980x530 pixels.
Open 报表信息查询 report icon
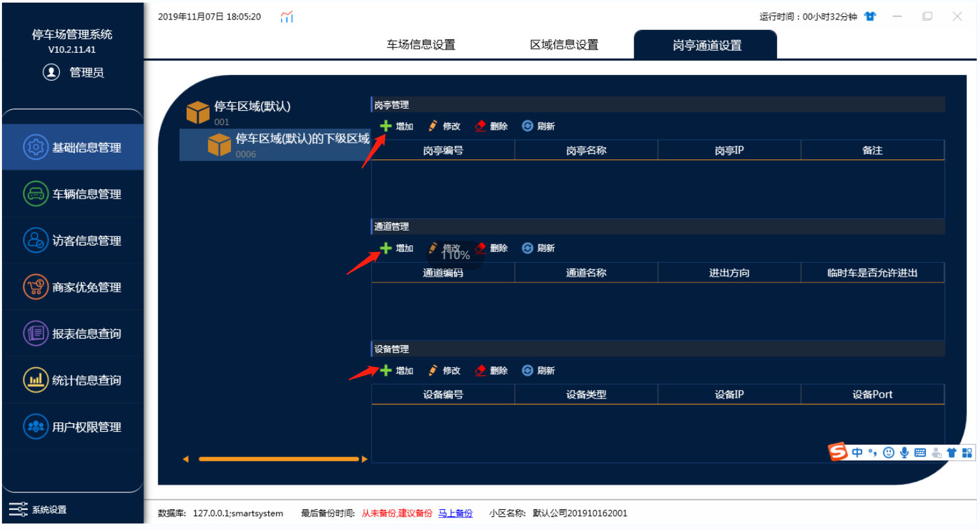[x=36, y=333]
